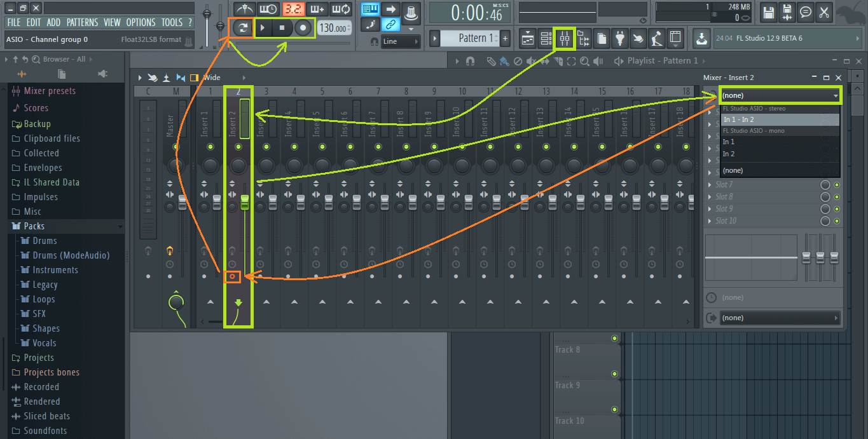Open the Mixer window from the toolbar
Screen dimensions: 868x439
point(565,39)
